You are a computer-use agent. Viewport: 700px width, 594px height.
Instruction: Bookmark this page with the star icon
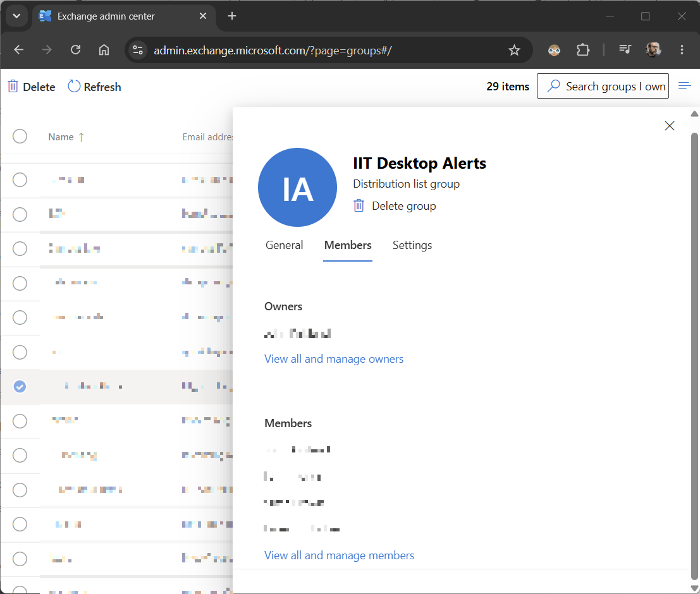[514, 50]
